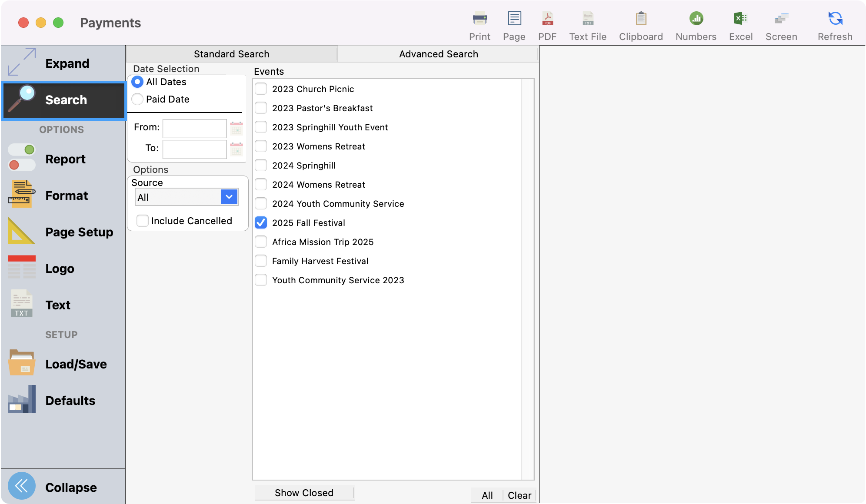Check the 2024 Springhill event
This screenshot has width=866, height=504.
[261, 165]
